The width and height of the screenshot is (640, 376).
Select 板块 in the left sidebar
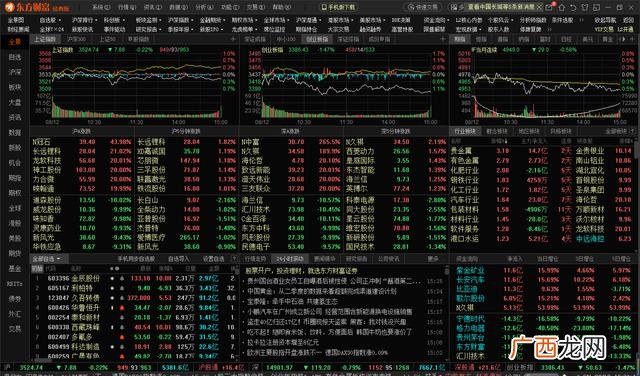(x=15, y=87)
